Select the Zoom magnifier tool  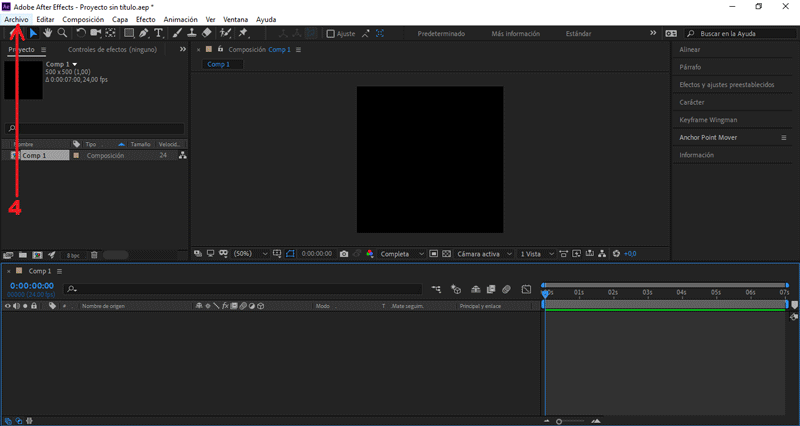[62, 33]
